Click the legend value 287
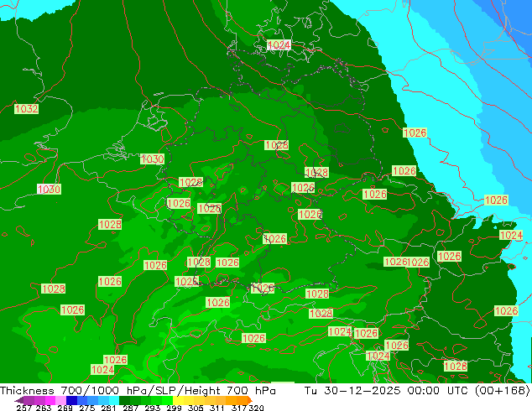 click(130, 408)
